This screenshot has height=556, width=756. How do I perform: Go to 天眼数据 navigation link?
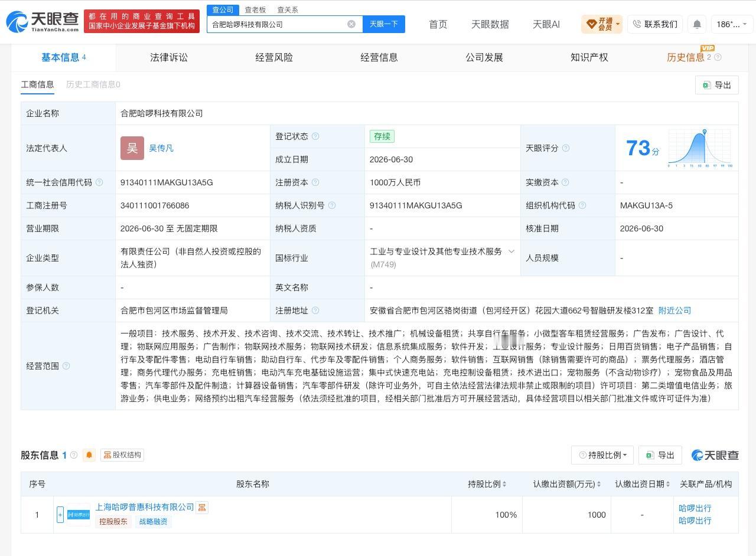tap(490, 24)
